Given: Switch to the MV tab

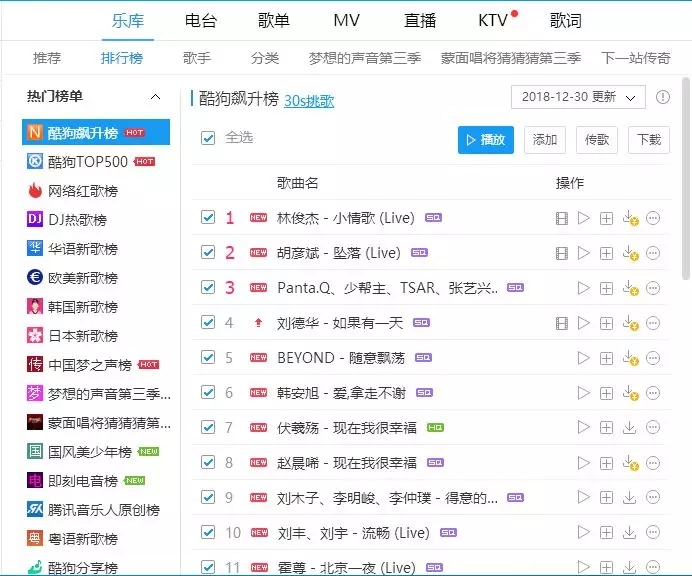Looking at the screenshot, I should tap(346, 20).
